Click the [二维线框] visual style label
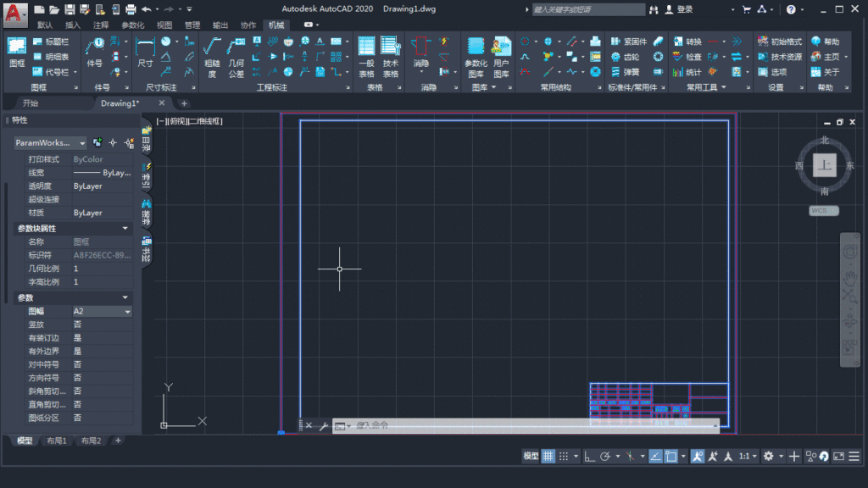The image size is (868, 488). click(206, 121)
